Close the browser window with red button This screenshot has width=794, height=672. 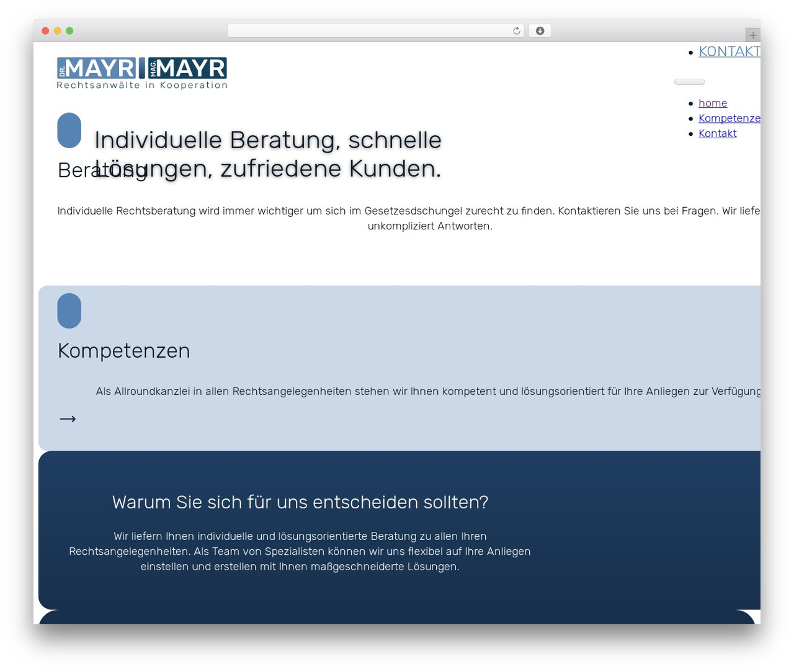click(45, 31)
